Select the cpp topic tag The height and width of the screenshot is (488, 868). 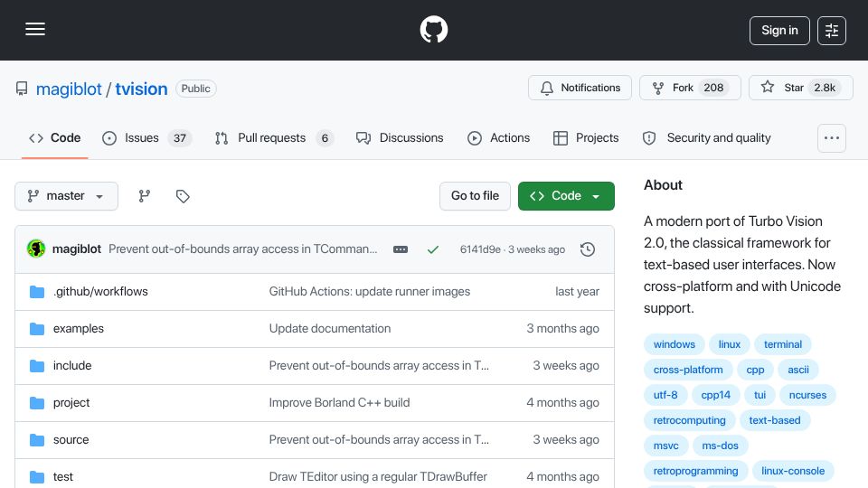pos(755,370)
